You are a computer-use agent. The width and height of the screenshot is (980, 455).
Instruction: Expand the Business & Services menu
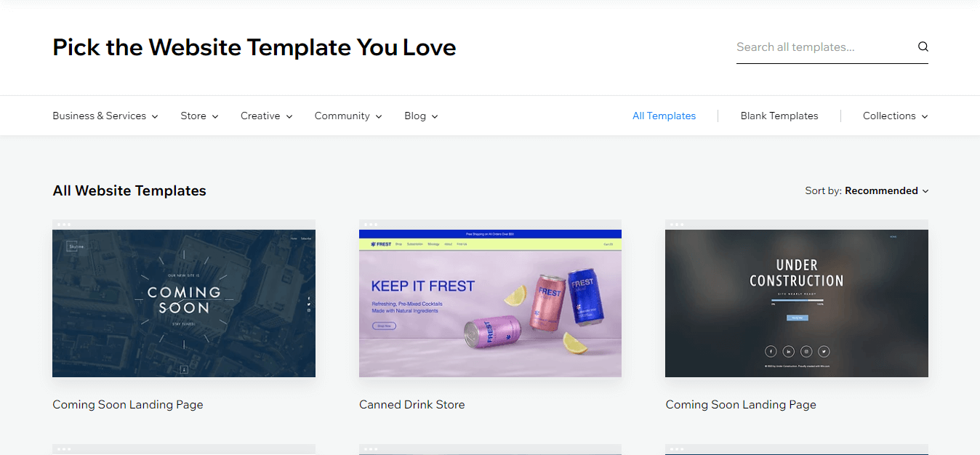[105, 116]
